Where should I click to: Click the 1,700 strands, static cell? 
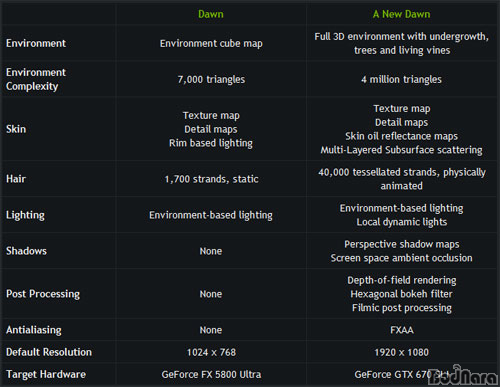coord(211,179)
